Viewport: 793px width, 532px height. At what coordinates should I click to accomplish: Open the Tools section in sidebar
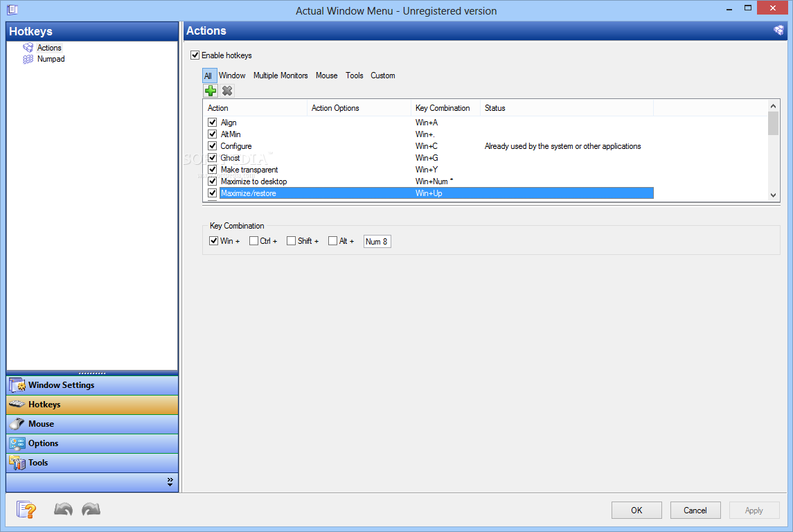click(92, 463)
